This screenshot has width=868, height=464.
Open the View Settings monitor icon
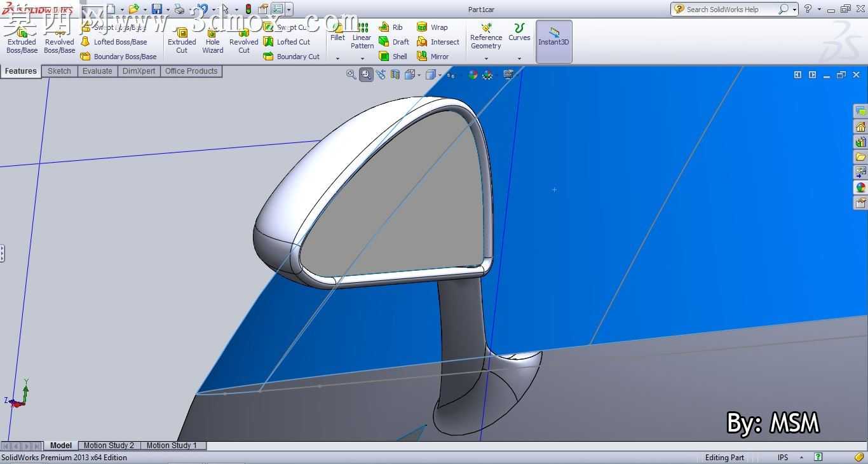(x=509, y=74)
